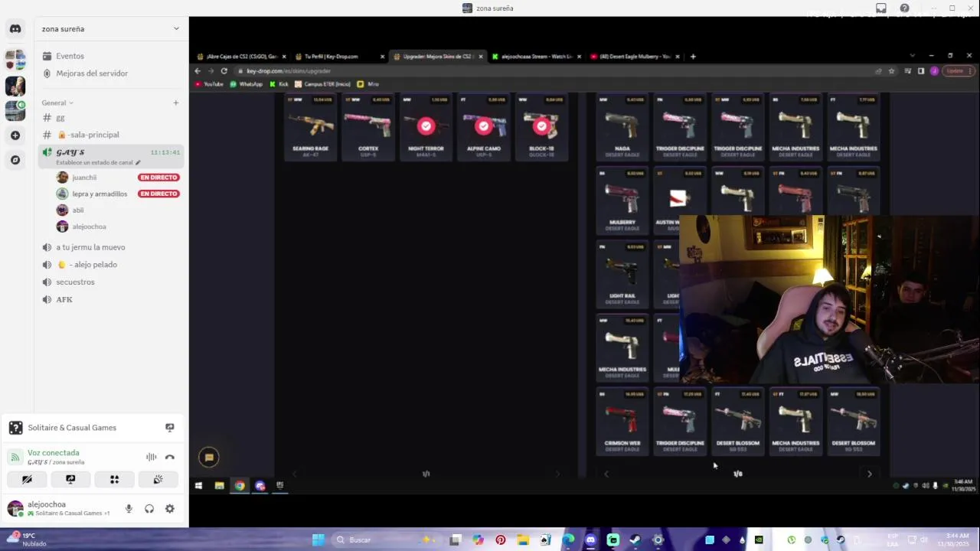Viewport: 980px width, 551px height.
Task: Open the sala-principal text channel
Action: [x=111, y=135]
